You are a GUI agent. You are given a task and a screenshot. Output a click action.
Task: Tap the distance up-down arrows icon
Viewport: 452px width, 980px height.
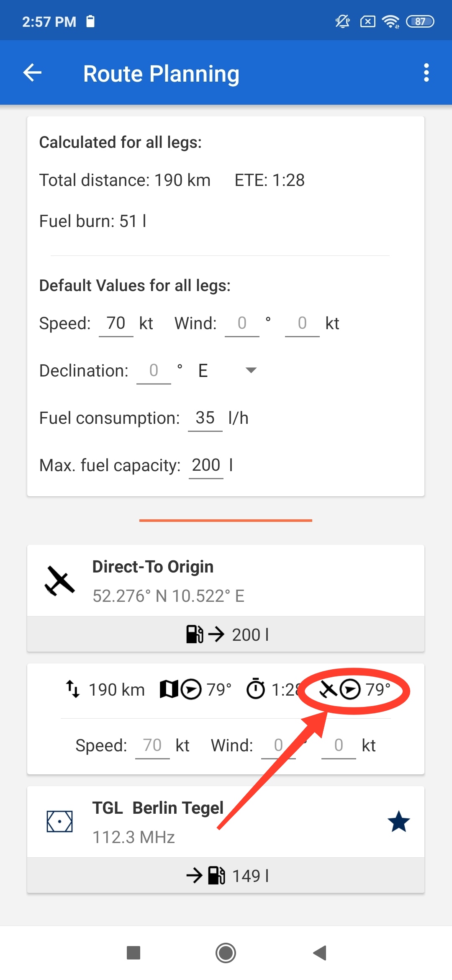point(73,689)
